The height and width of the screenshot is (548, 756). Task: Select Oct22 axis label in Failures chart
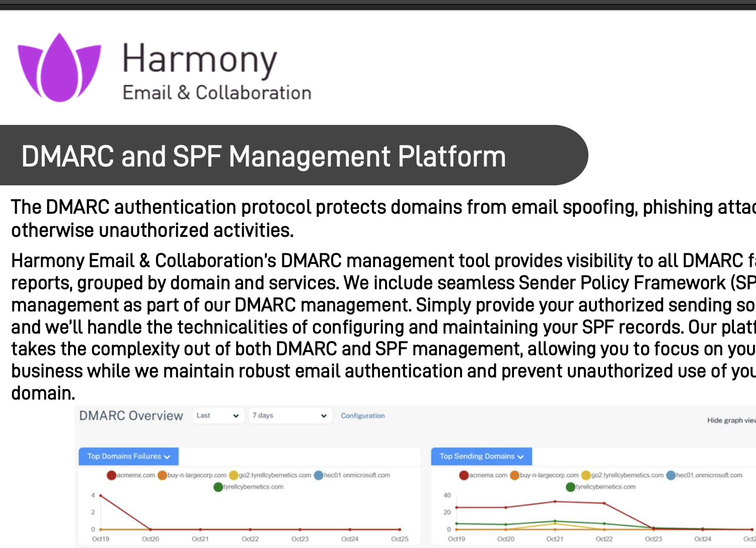250,539
